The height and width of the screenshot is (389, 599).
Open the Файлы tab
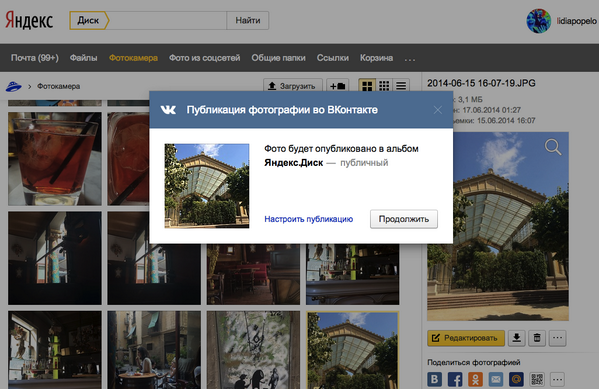click(83, 58)
